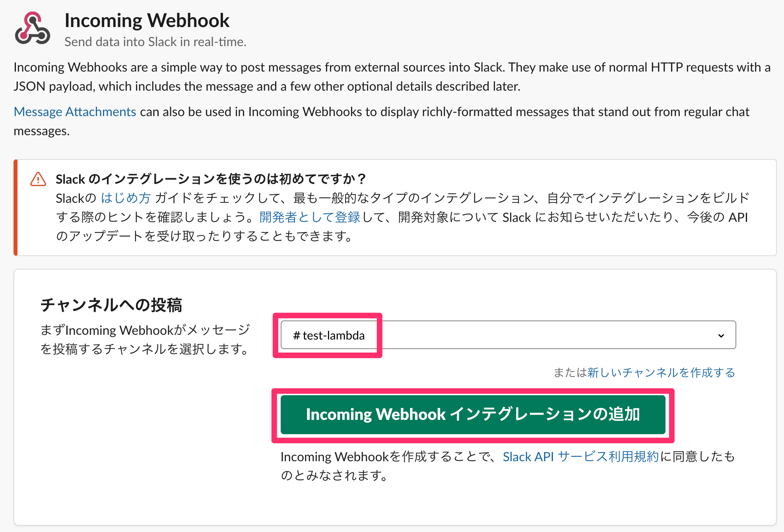Screen dimensions: 784x532
Task: Click the Incoming Webhook logo icon
Action: (x=33, y=28)
